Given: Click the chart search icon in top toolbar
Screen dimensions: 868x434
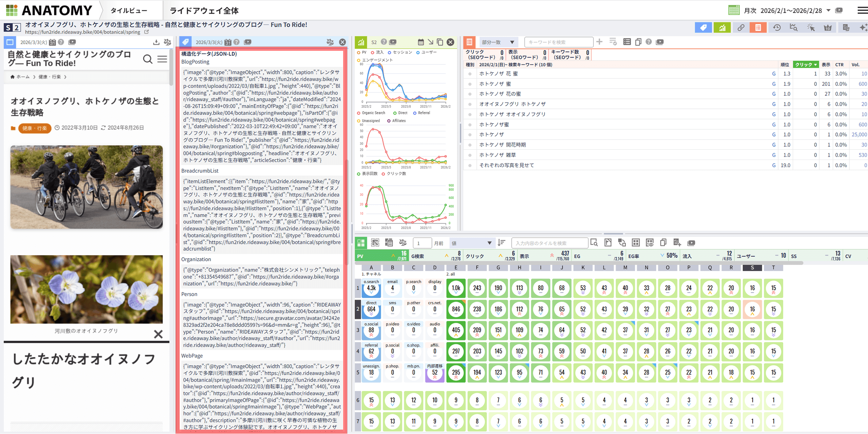Looking at the screenshot, I should (793, 28).
